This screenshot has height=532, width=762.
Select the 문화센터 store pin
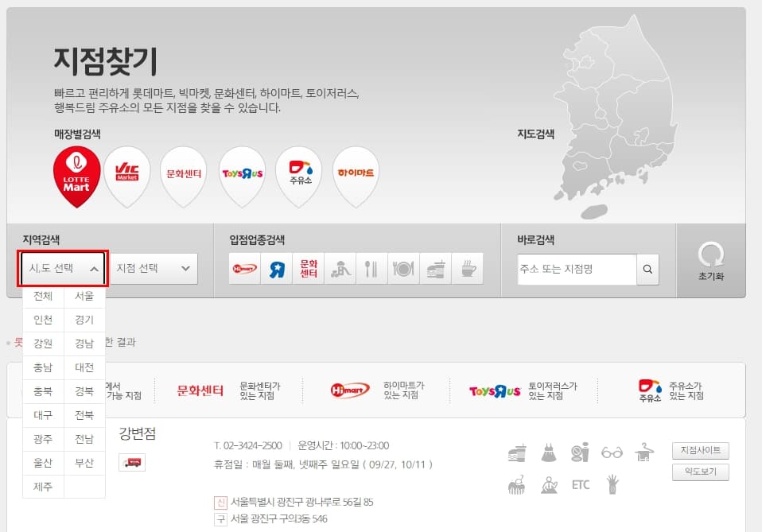coord(184,177)
